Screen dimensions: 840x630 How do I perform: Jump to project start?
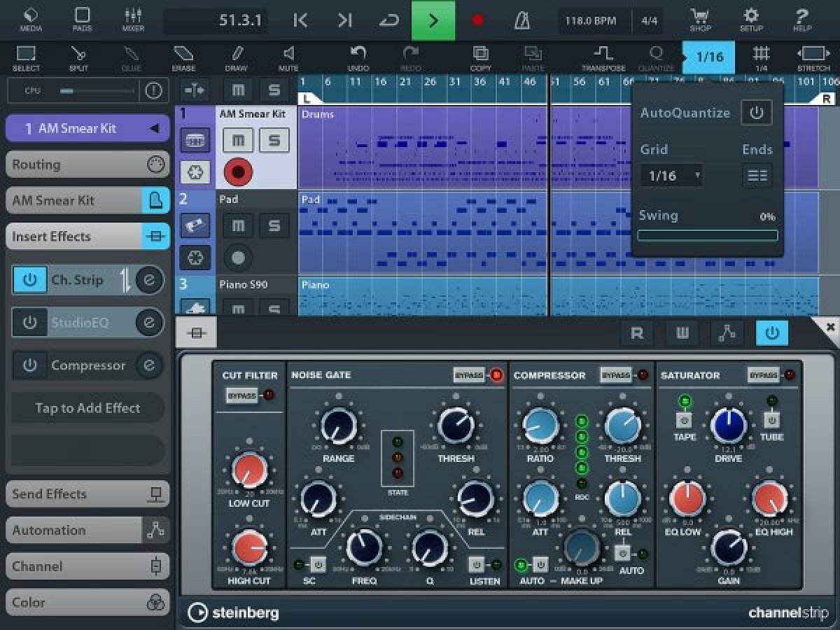(x=300, y=20)
